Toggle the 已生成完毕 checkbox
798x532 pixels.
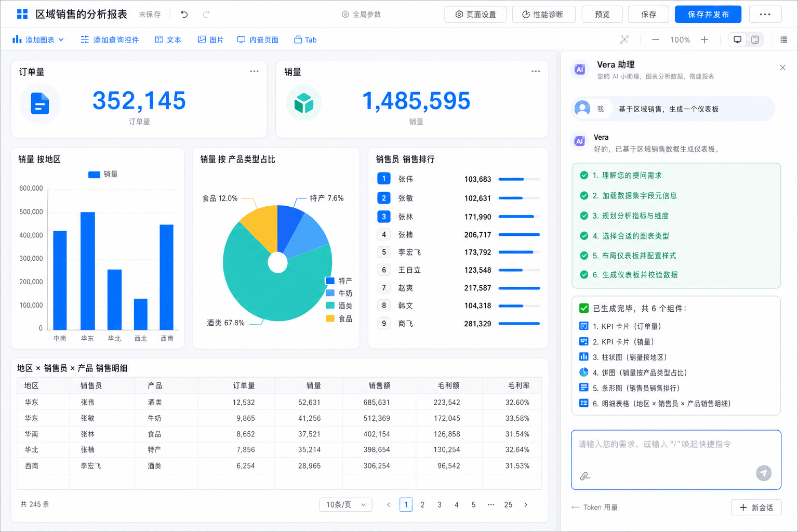[584, 308]
